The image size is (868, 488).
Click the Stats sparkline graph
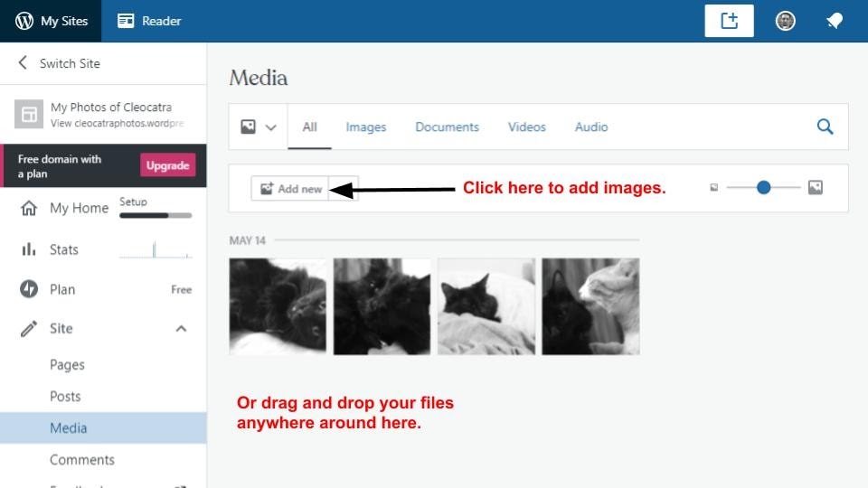point(156,250)
